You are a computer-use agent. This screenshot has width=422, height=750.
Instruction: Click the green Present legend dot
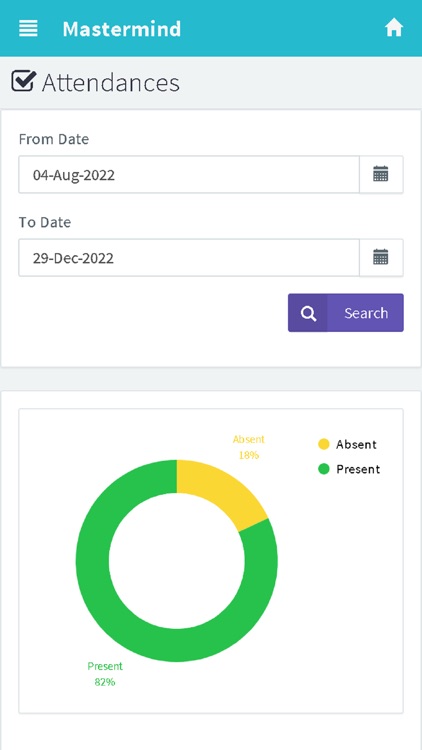(324, 469)
